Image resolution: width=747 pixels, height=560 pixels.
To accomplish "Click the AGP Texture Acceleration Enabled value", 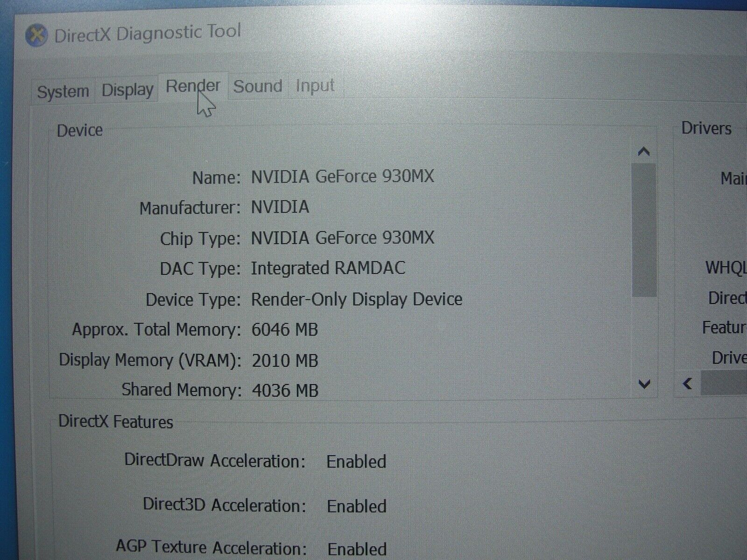I will point(357,549).
